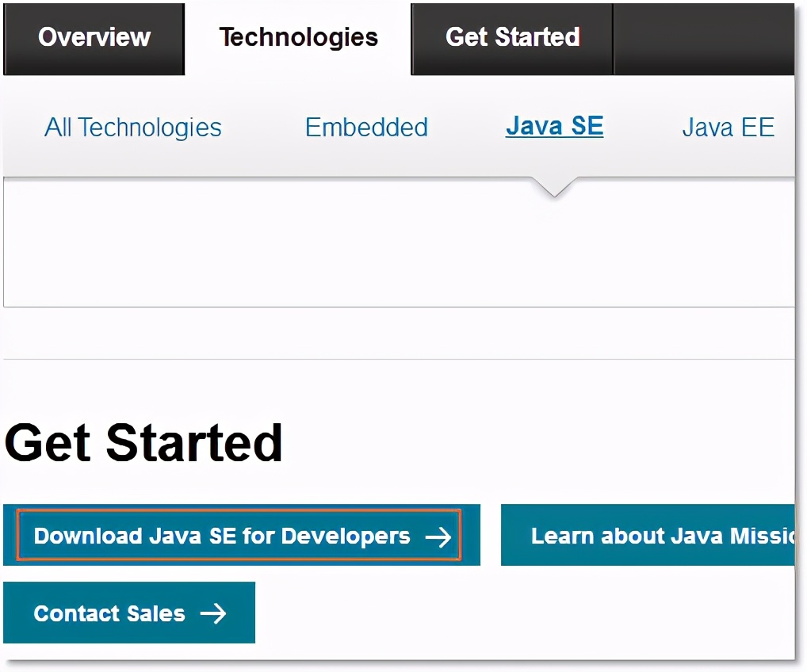807x672 pixels.
Task: Click blank space right of Contact Sales button
Action: (x=515, y=613)
